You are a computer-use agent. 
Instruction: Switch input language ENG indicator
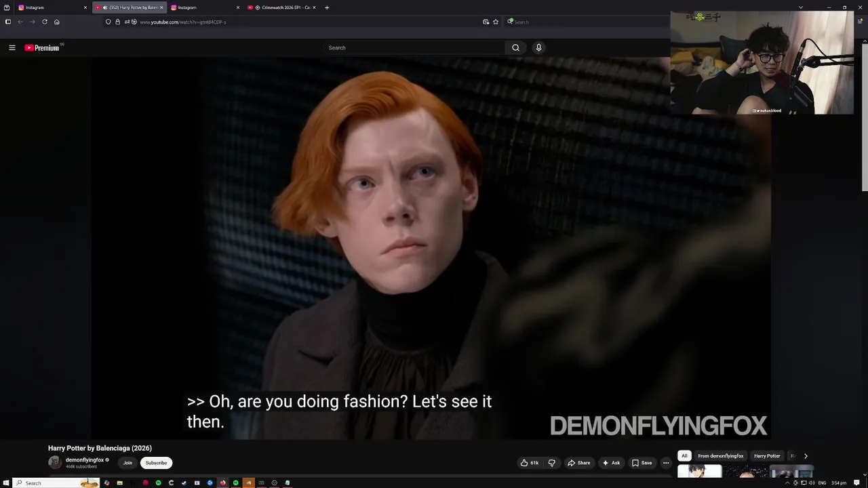(822, 483)
